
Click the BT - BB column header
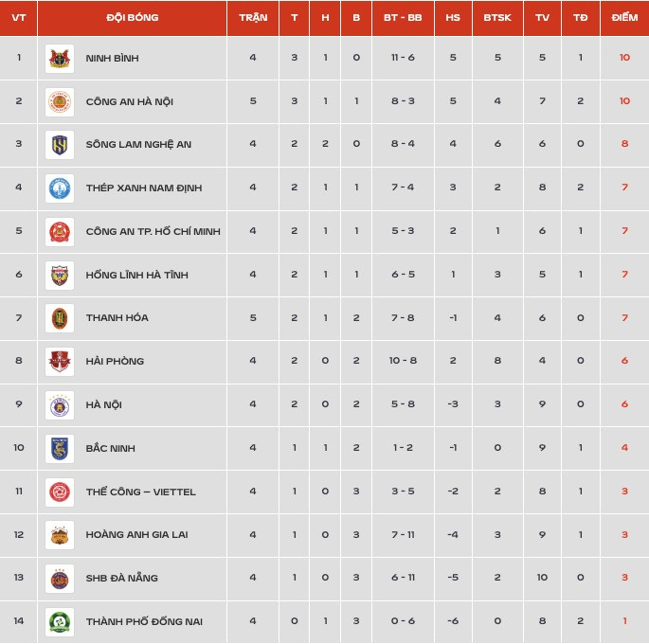(x=403, y=18)
